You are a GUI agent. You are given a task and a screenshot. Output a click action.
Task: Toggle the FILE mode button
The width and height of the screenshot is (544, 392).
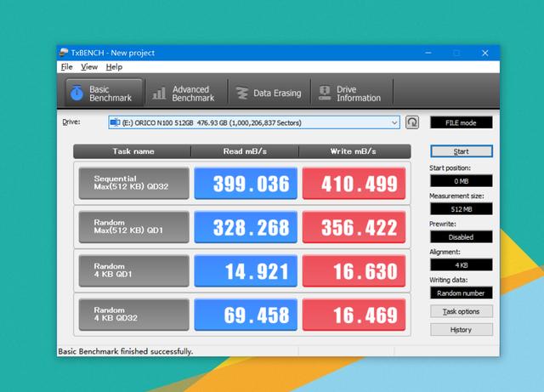coord(462,122)
